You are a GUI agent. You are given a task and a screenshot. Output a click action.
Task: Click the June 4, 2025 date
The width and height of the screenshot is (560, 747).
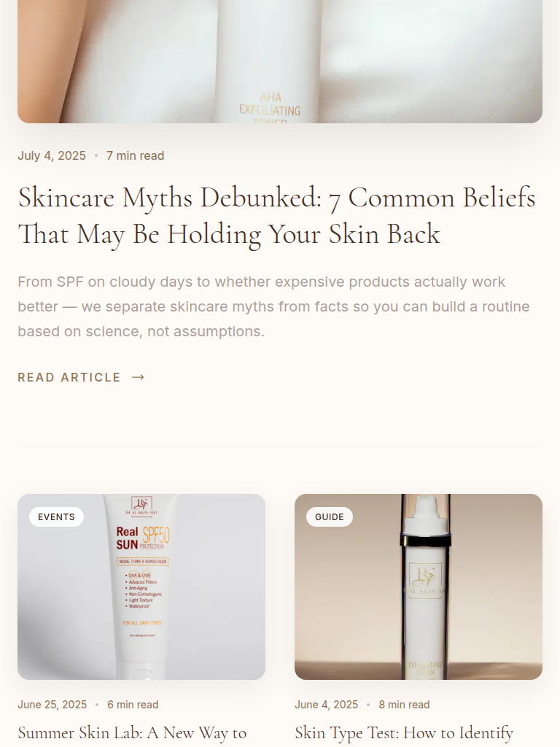pyautogui.click(x=326, y=705)
